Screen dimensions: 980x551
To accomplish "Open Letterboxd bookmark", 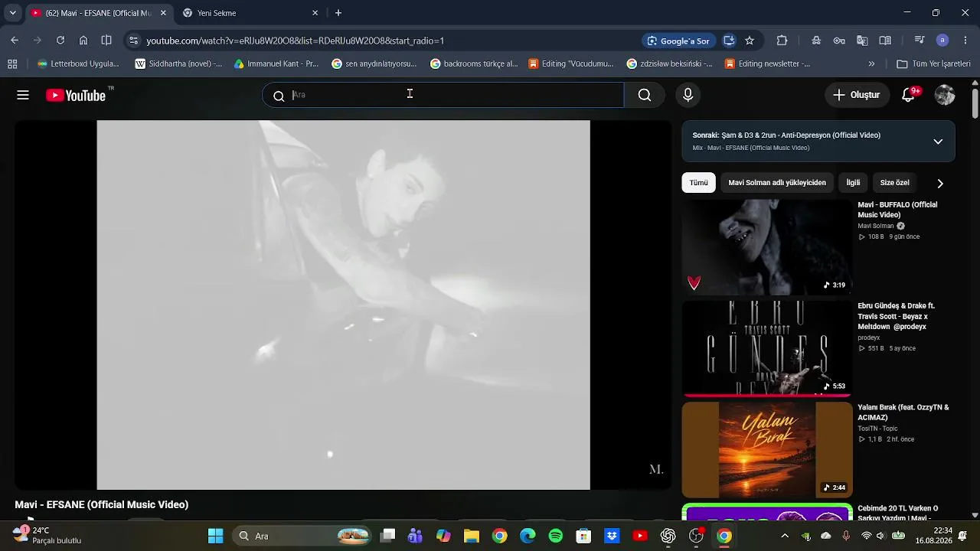I will click(x=78, y=64).
